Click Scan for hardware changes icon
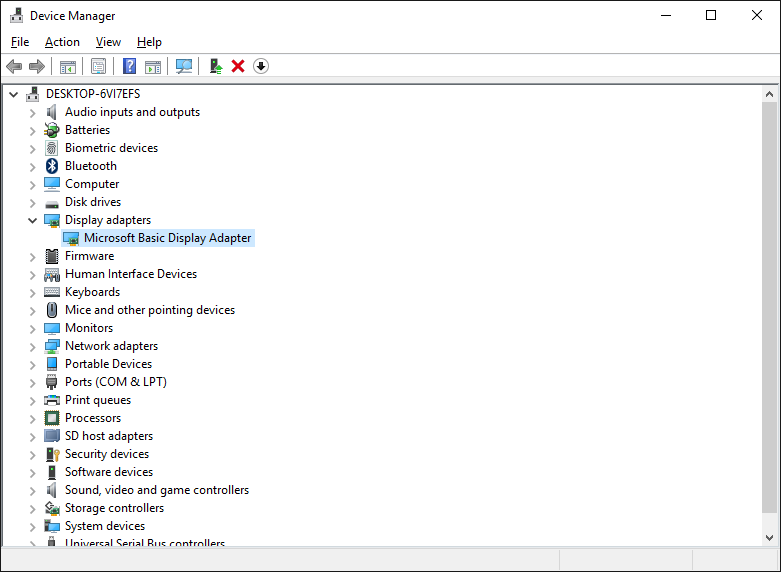781x572 pixels. click(184, 66)
